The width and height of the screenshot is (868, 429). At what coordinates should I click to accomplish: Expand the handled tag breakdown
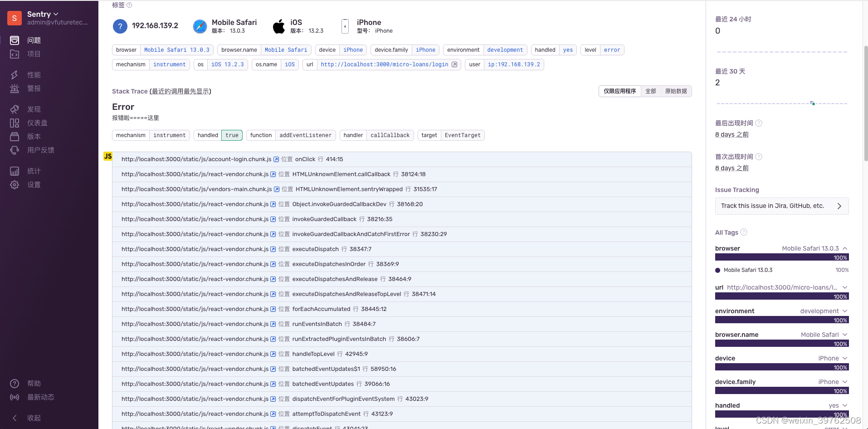point(845,405)
